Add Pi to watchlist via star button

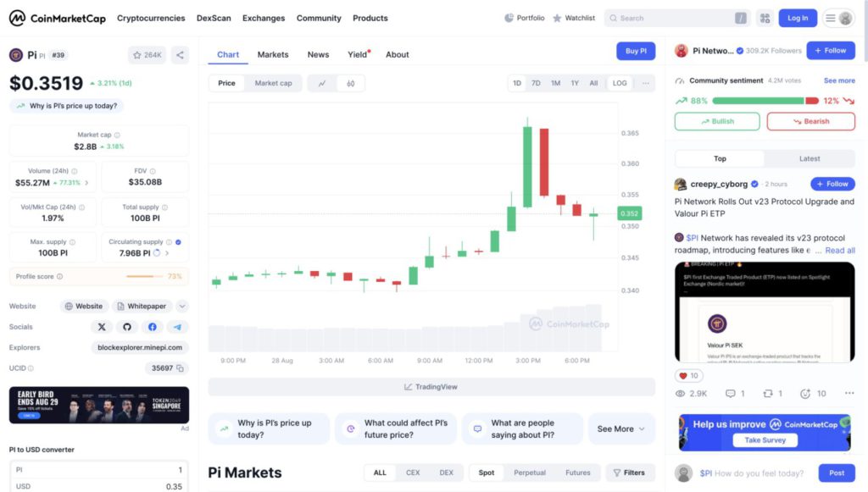tap(147, 55)
